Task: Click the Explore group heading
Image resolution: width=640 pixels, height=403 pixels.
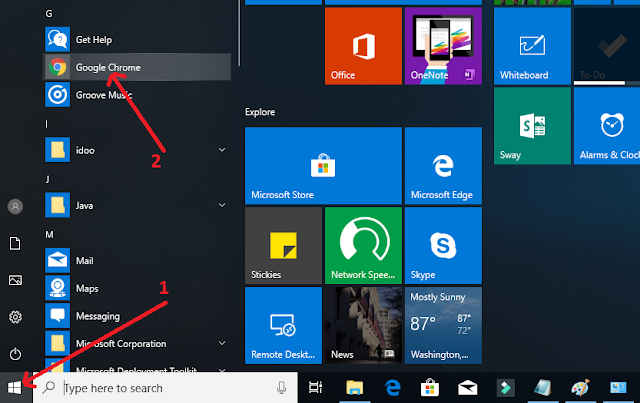Action: 260,112
